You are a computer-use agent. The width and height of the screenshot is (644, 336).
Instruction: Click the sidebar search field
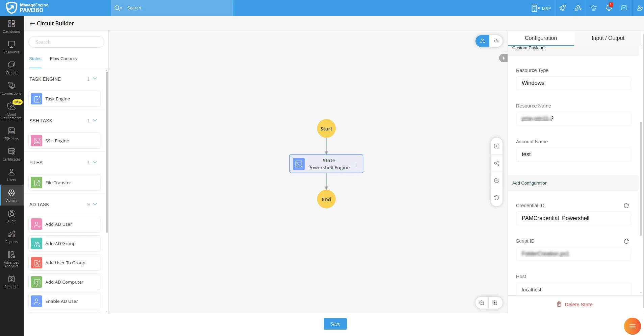[66, 42]
